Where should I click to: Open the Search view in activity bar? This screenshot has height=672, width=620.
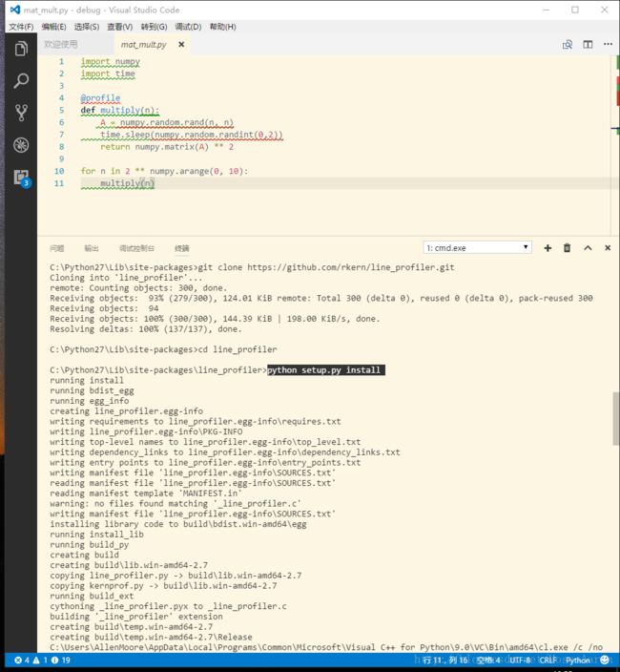pos(21,80)
